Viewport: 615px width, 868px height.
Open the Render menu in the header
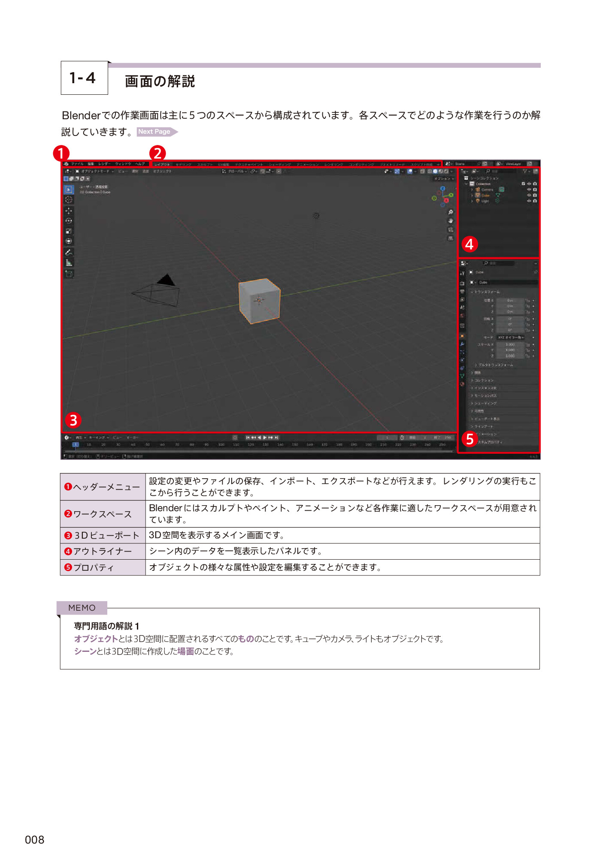104,164
